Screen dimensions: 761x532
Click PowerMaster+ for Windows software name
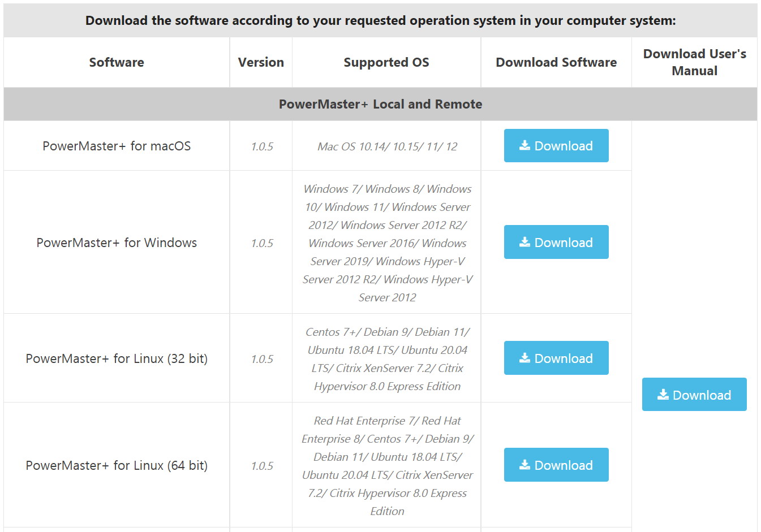117,243
